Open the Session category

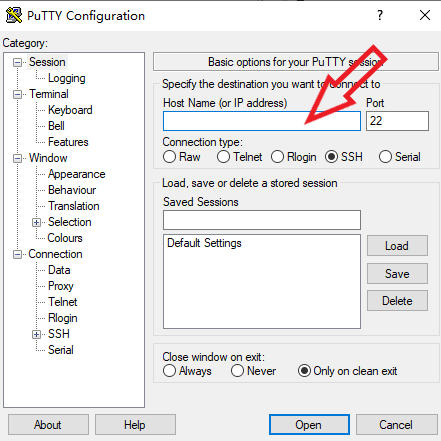[x=47, y=62]
